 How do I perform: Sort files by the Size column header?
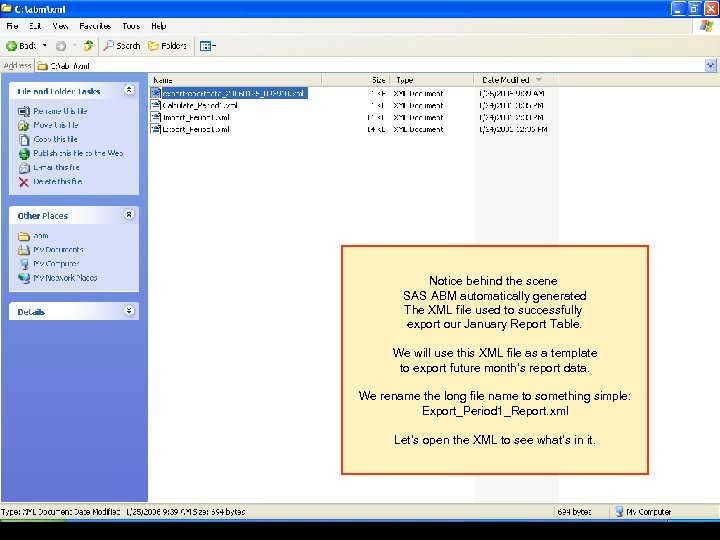click(355, 80)
